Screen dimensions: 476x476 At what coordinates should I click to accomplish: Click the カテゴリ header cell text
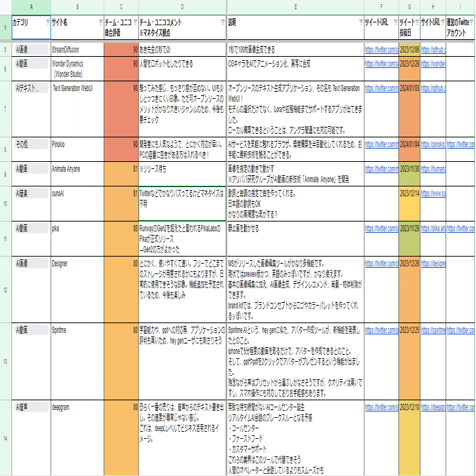pyautogui.click(x=20, y=22)
